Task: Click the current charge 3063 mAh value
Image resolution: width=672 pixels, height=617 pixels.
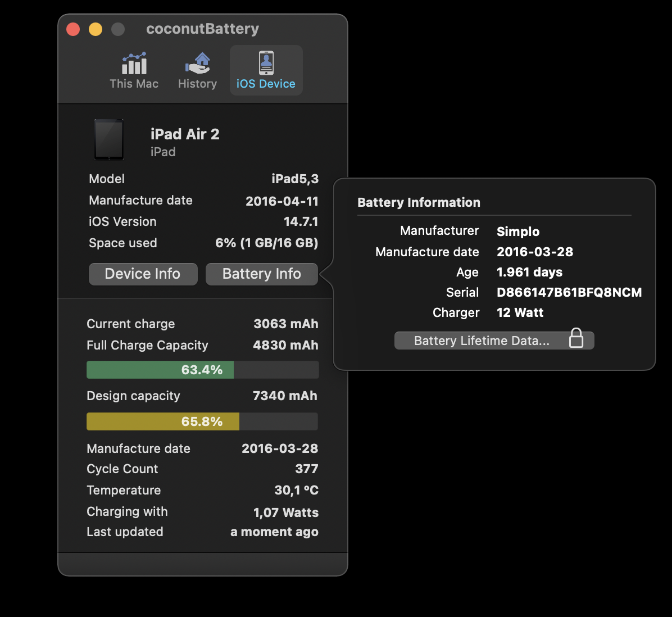Action: click(286, 324)
